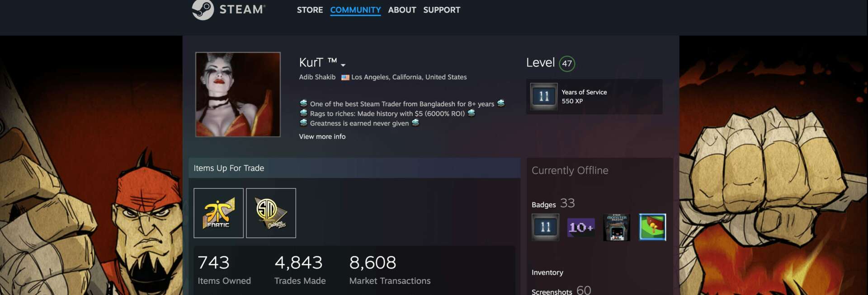This screenshot has width=868, height=295.
Task: Open the Badges list link
Action: [543, 205]
